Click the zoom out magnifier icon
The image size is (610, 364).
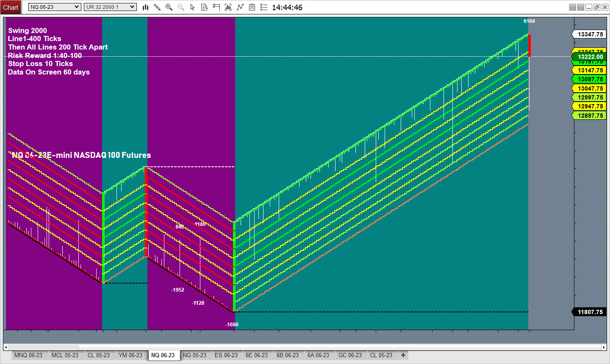pos(181,7)
